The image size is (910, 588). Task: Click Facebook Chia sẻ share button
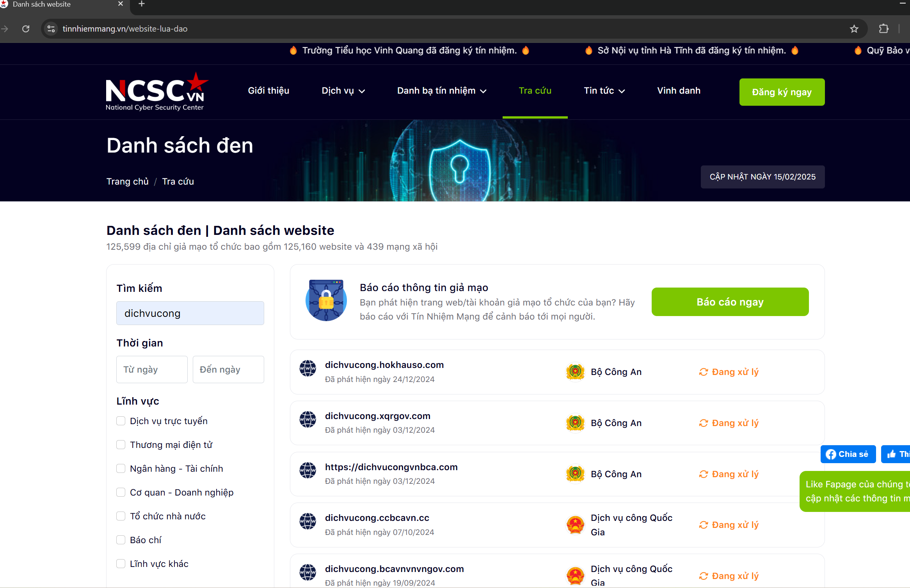pos(848,454)
